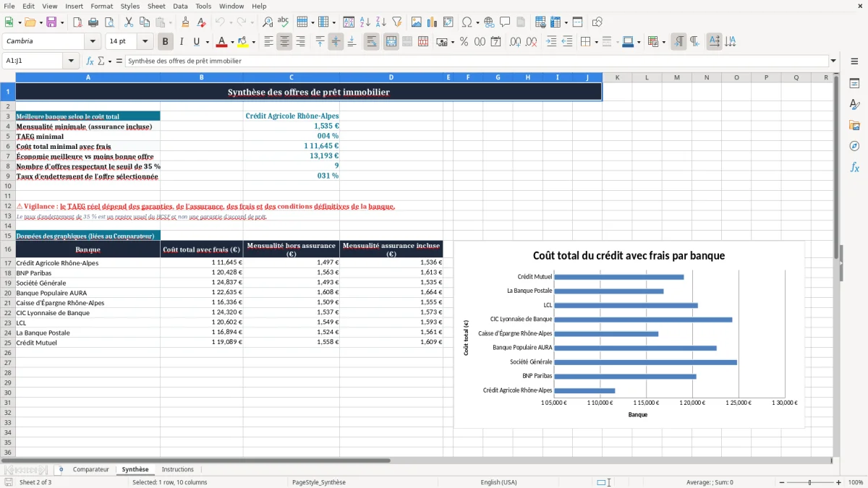Viewport: 868px width, 488px height.
Task: Click Format as Percent icon
Action: click(464, 42)
